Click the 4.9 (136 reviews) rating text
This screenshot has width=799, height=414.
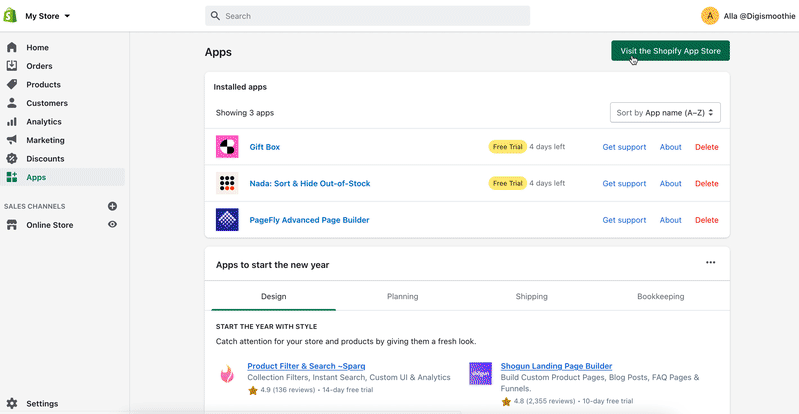(x=288, y=390)
